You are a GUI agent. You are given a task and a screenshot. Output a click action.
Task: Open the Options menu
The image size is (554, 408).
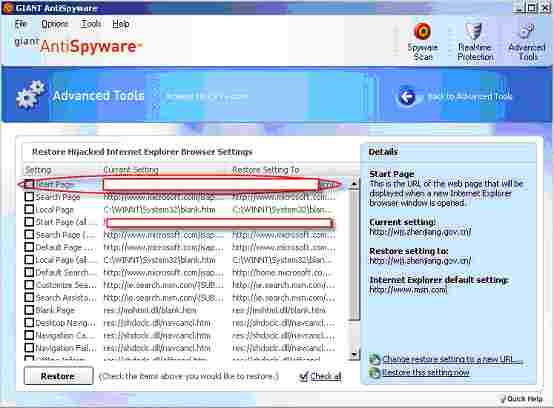pyautogui.click(x=54, y=24)
